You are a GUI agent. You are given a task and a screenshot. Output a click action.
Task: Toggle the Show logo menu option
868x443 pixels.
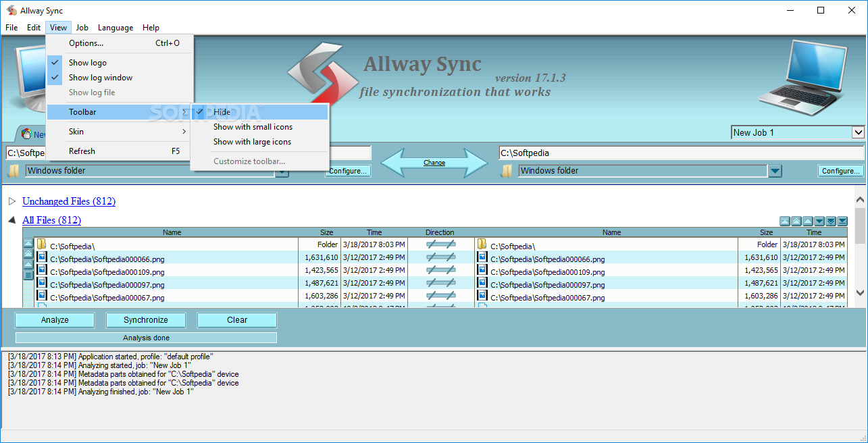pyautogui.click(x=120, y=63)
